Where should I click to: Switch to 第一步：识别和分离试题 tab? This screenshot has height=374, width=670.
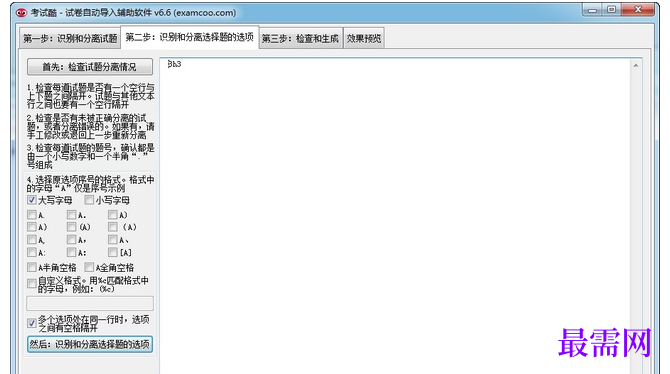[x=70, y=38]
